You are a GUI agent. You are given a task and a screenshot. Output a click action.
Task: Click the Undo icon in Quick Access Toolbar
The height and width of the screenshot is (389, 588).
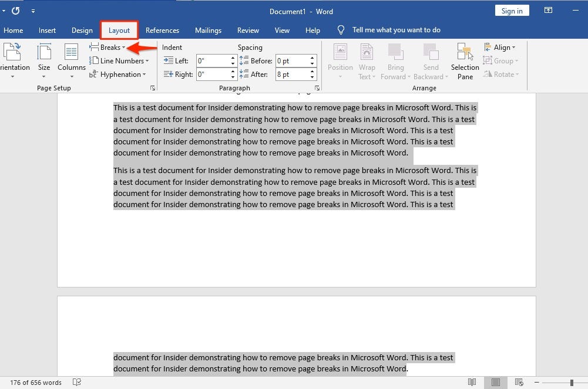(x=15, y=10)
